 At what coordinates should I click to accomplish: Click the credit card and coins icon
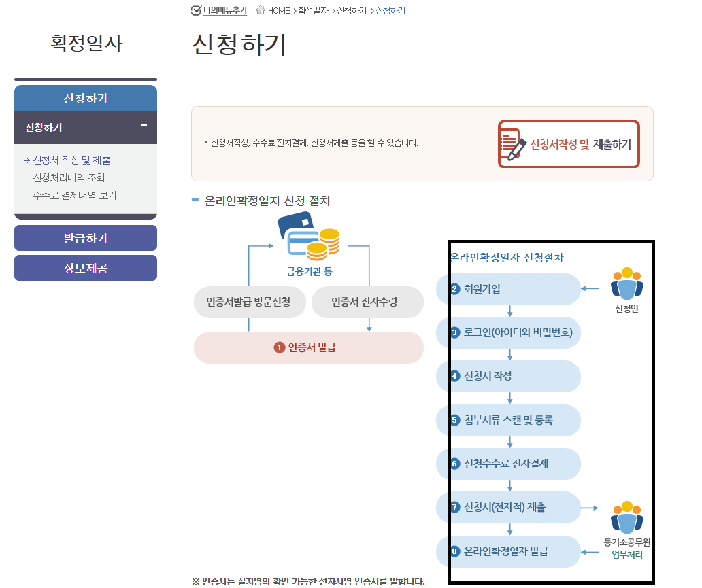pyautogui.click(x=309, y=236)
